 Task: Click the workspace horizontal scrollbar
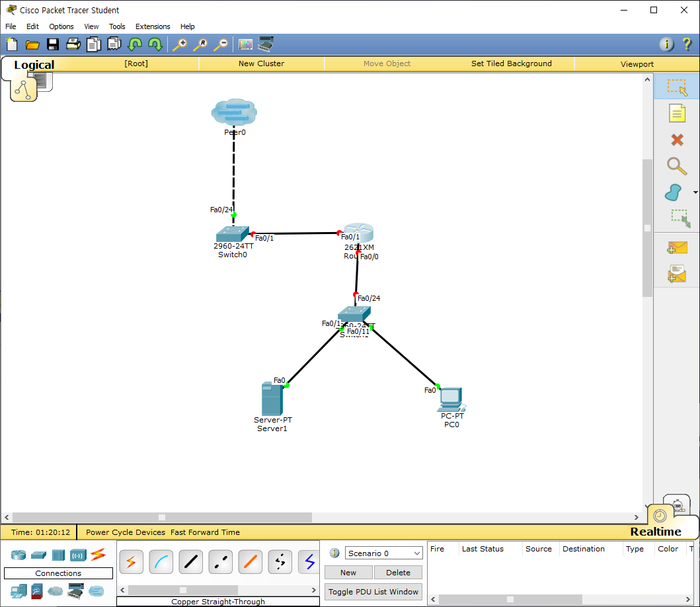162,517
